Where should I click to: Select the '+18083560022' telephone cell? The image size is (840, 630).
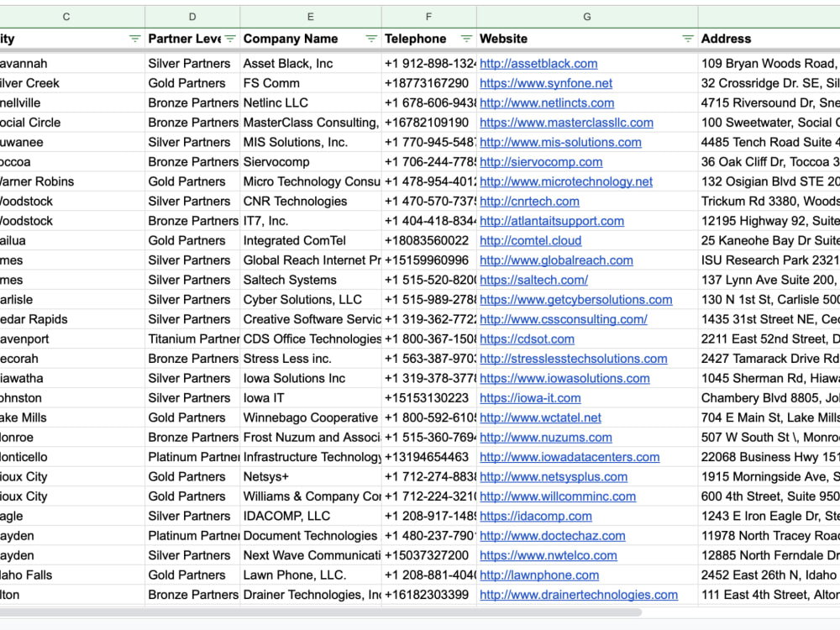pyautogui.click(x=428, y=241)
